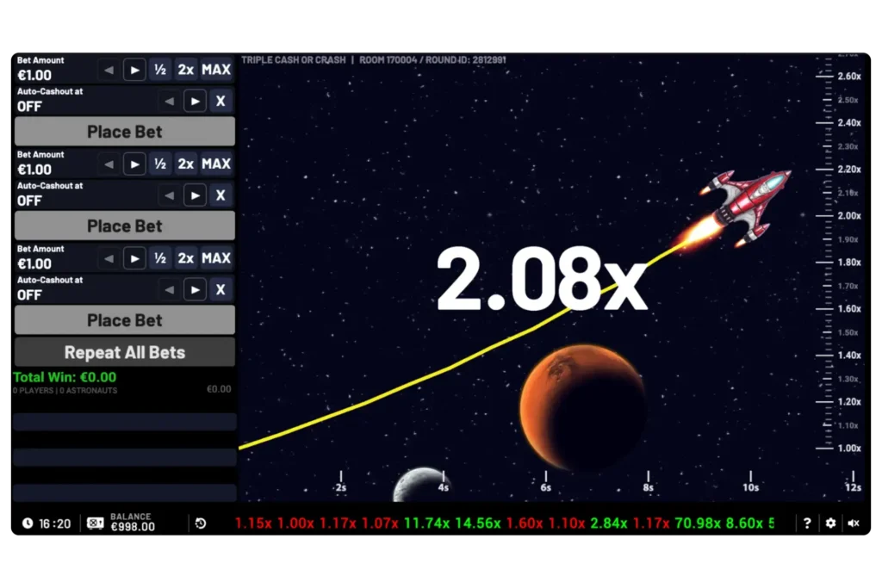
Task: Open the settings gear
Action: pyautogui.click(x=830, y=523)
